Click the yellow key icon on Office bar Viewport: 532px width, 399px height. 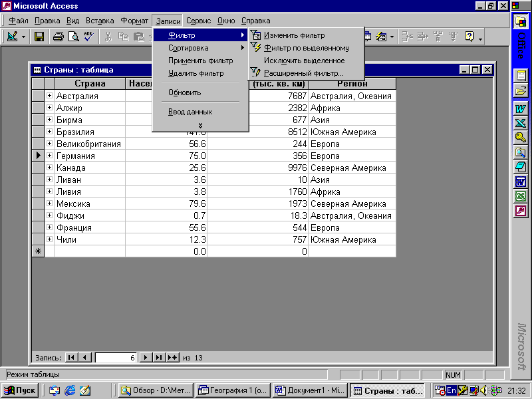(x=521, y=138)
